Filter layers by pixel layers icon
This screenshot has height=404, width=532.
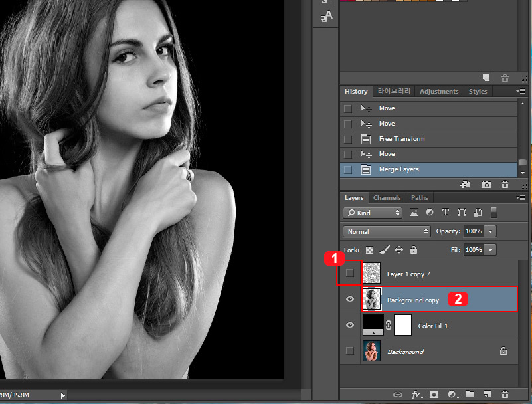tap(414, 213)
